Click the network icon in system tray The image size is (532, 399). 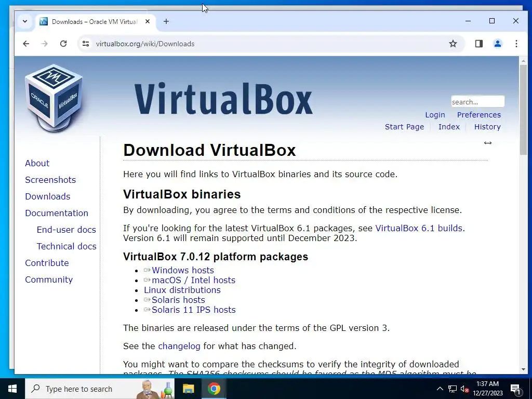tap(453, 389)
